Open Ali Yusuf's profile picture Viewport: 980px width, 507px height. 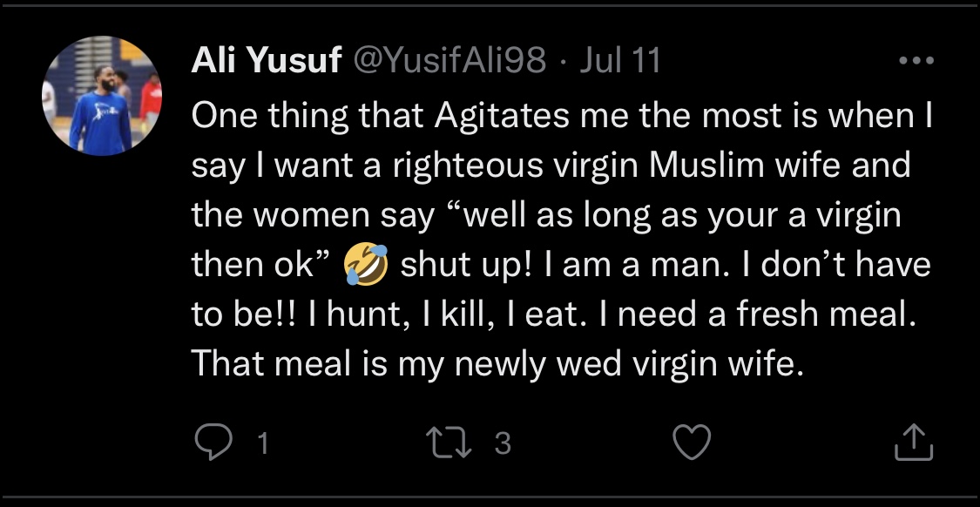(x=102, y=96)
